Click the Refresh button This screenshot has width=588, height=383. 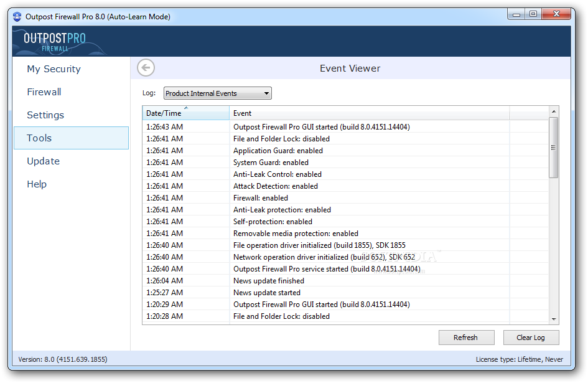pos(466,337)
